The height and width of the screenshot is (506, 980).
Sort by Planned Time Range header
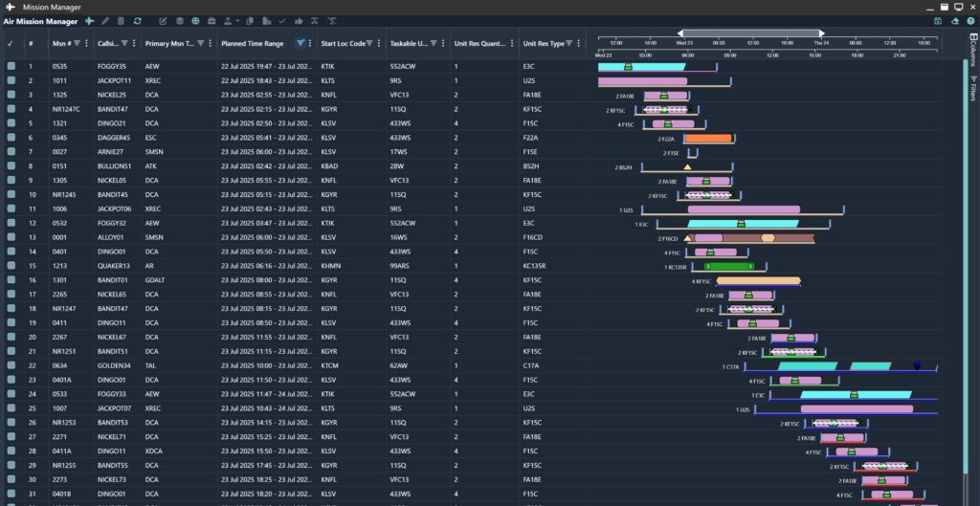pyautogui.click(x=253, y=44)
